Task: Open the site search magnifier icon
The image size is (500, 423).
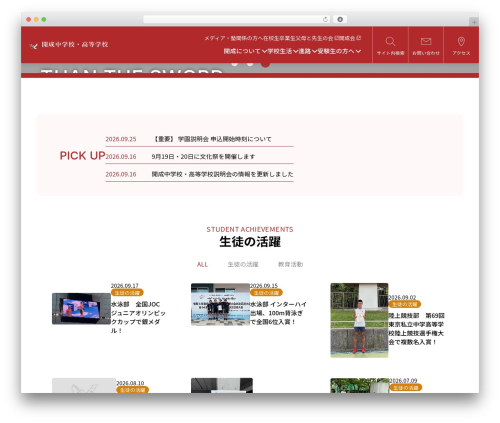Action: [x=390, y=42]
